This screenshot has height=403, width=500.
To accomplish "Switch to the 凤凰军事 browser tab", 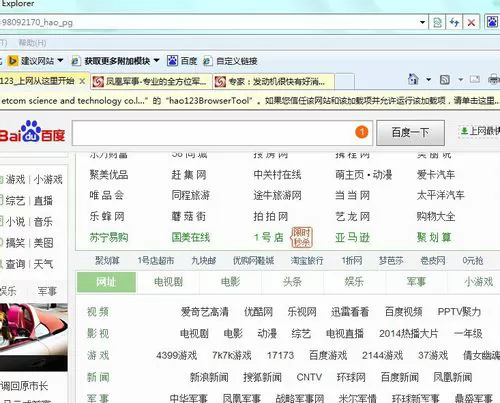I will (x=152, y=81).
